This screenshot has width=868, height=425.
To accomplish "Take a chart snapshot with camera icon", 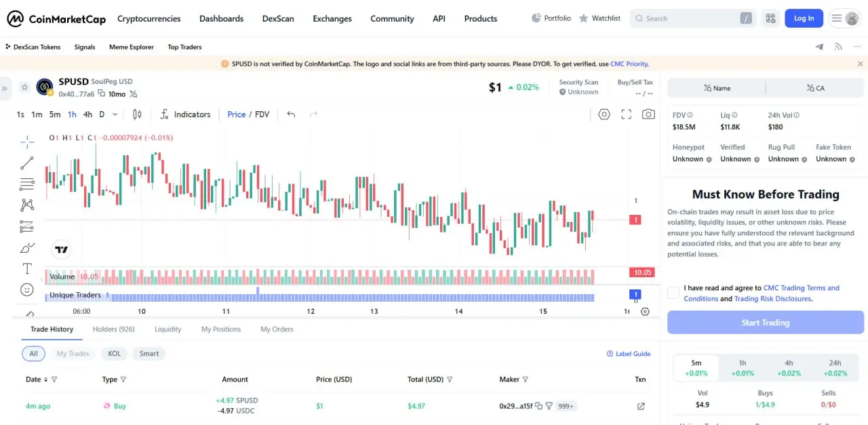I will [649, 115].
